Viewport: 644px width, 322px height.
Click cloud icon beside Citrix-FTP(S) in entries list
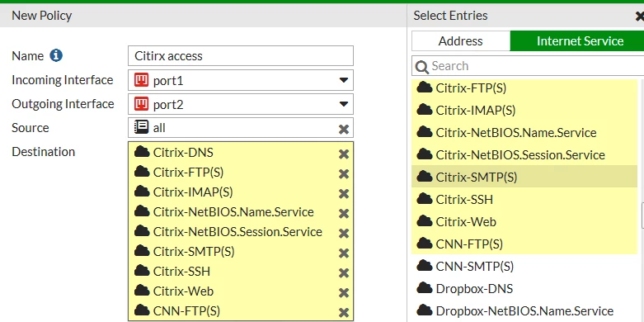[x=425, y=88]
